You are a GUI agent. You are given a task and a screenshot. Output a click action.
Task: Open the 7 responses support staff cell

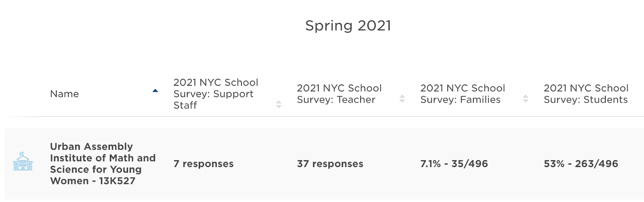click(204, 164)
